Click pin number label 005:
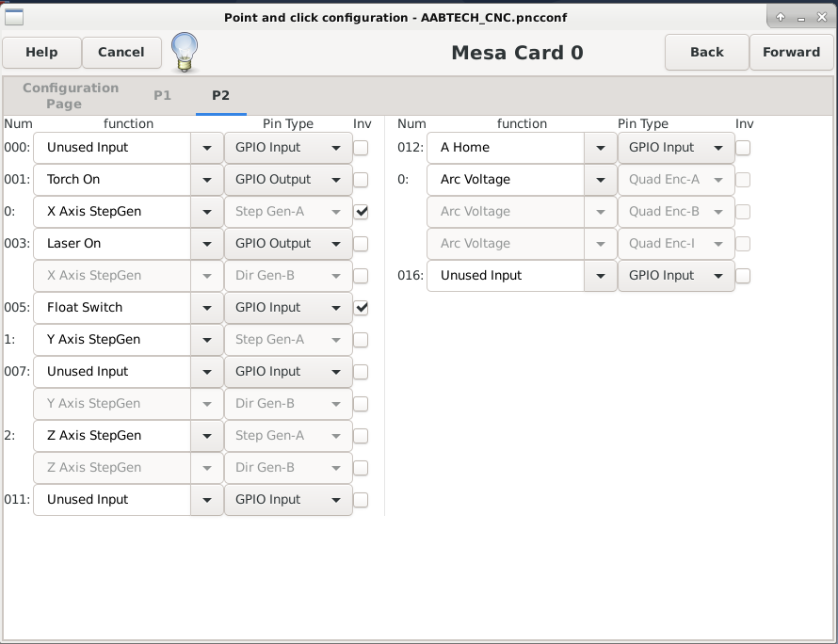This screenshot has height=644, width=838. (x=17, y=307)
